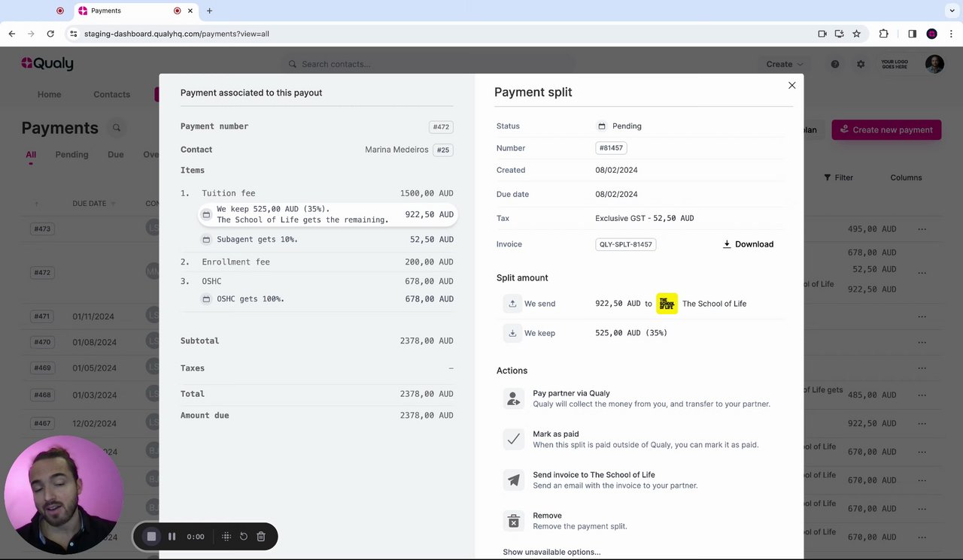This screenshot has width=963, height=560.
Task: Expand Show unavailable options
Action: pos(551,552)
